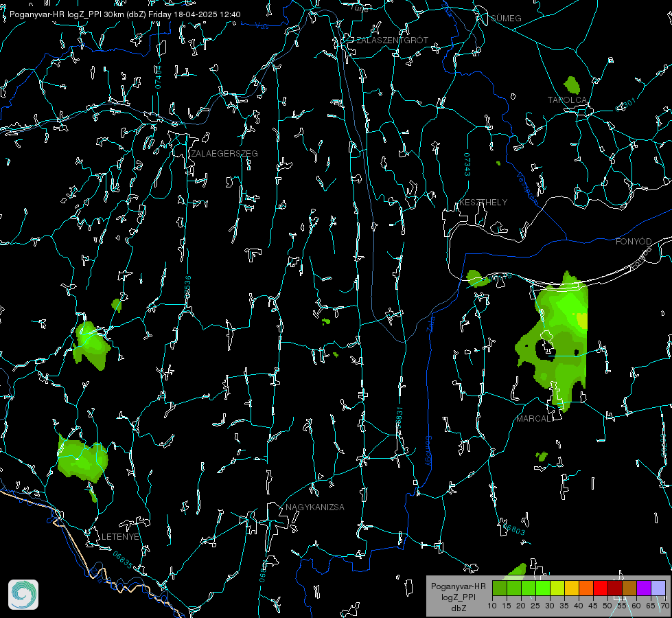Click the 25–30 dBZ bright green legend swatch
This screenshot has width=672, height=618.
click(543, 588)
